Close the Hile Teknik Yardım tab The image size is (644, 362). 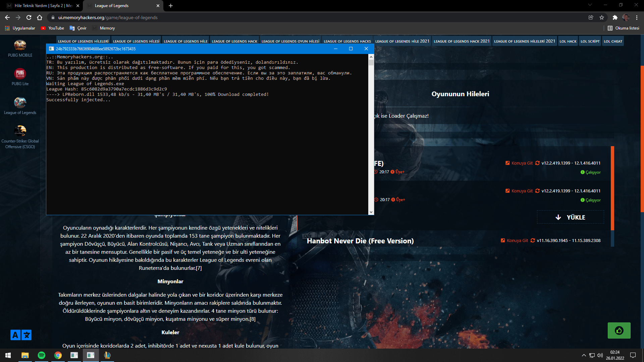[77, 6]
